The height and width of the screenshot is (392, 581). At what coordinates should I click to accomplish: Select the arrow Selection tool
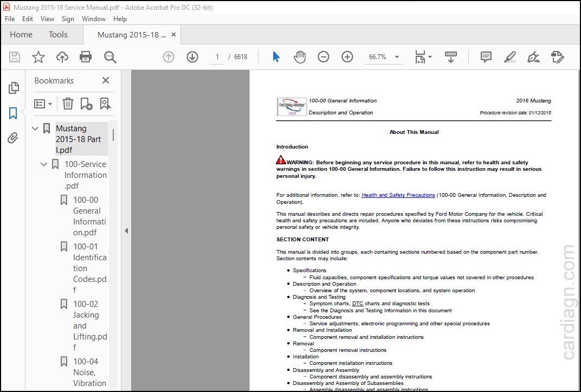point(276,57)
